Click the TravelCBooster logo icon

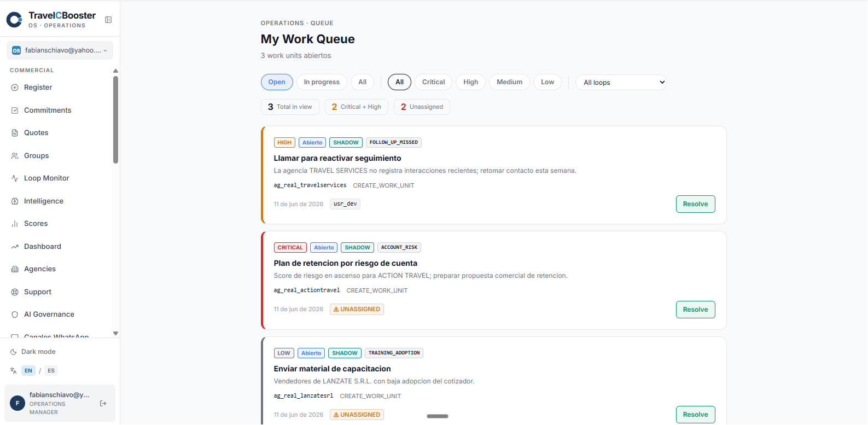pyautogui.click(x=14, y=20)
